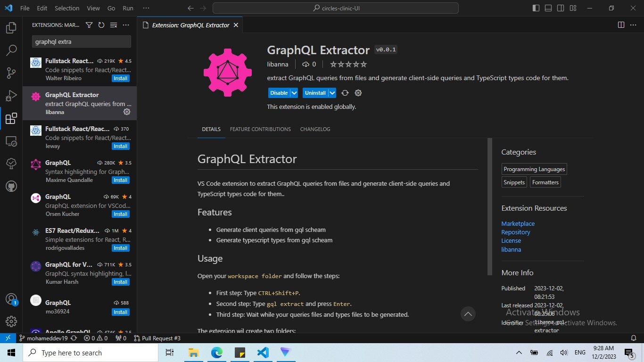Select the Details tab

211,129
